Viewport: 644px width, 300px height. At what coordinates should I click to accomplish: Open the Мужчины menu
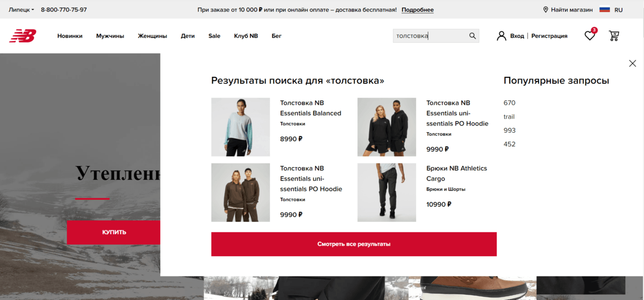(x=110, y=36)
